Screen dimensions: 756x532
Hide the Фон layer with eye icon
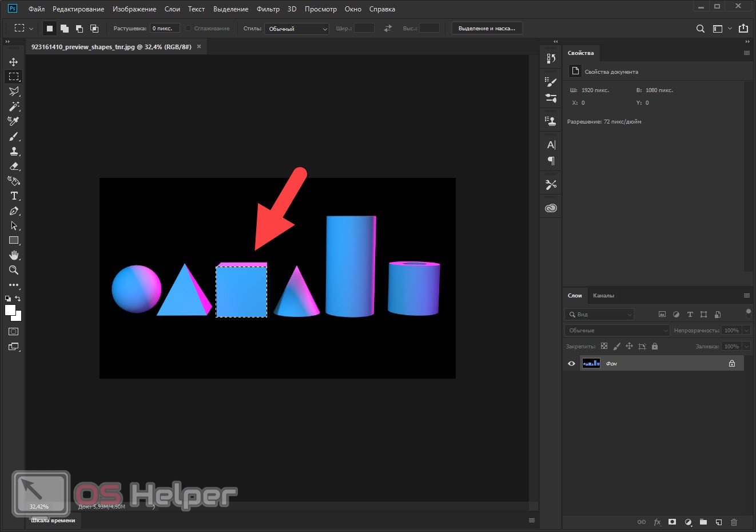(571, 363)
